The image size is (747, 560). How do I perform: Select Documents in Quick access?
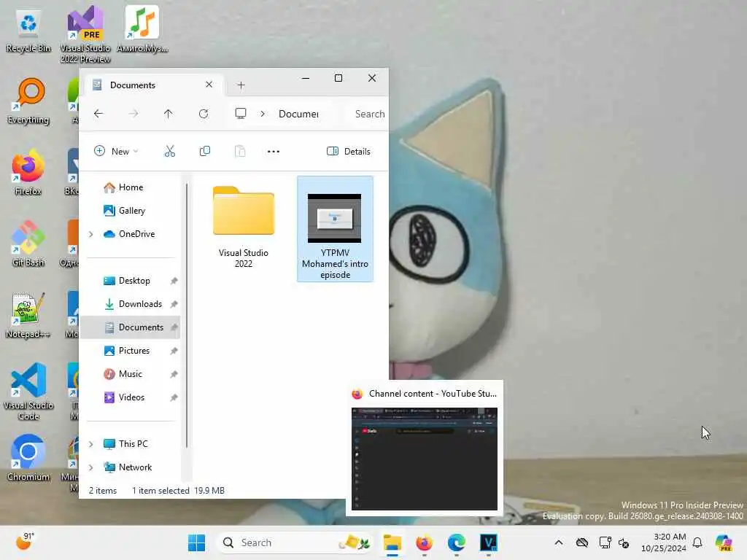[x=141, y=327]
